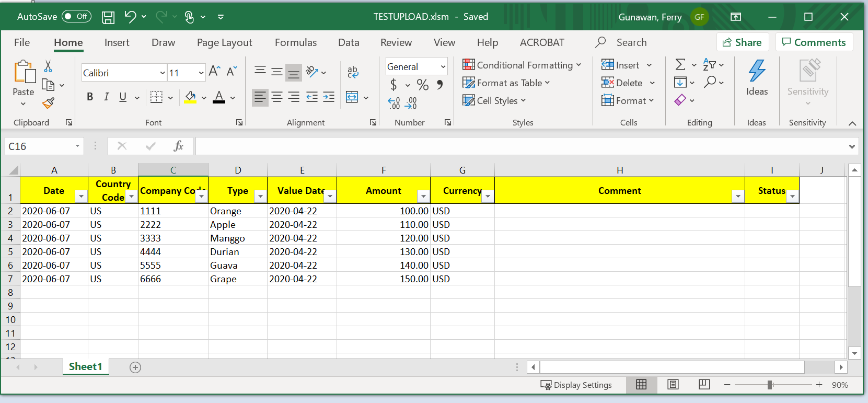The width and height of the screenshot is (868, 403).
Task: Switch to Page Break Preview view
Action: tap(704, 385)
